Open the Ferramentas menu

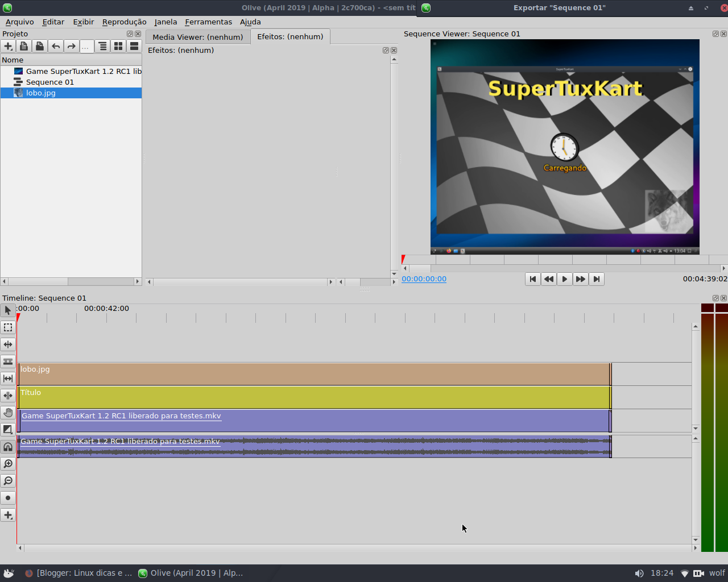(x=208, y=22)
